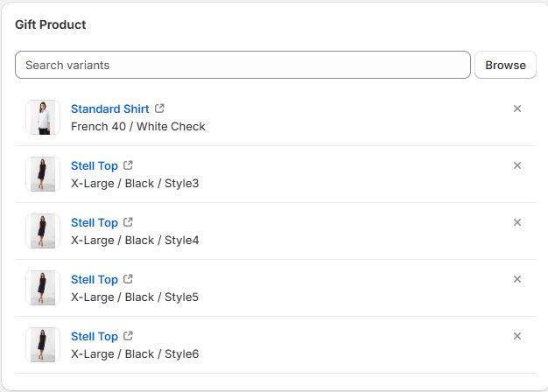Open the Stell Top link for Style6
Screen dimensions: 548x392
pos(94,336)
